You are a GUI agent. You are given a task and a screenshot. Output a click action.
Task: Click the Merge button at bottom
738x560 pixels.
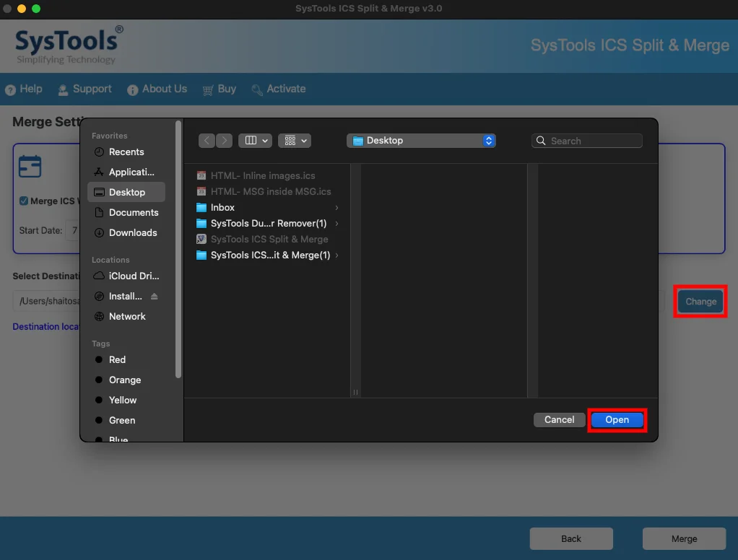pos(685,539)
